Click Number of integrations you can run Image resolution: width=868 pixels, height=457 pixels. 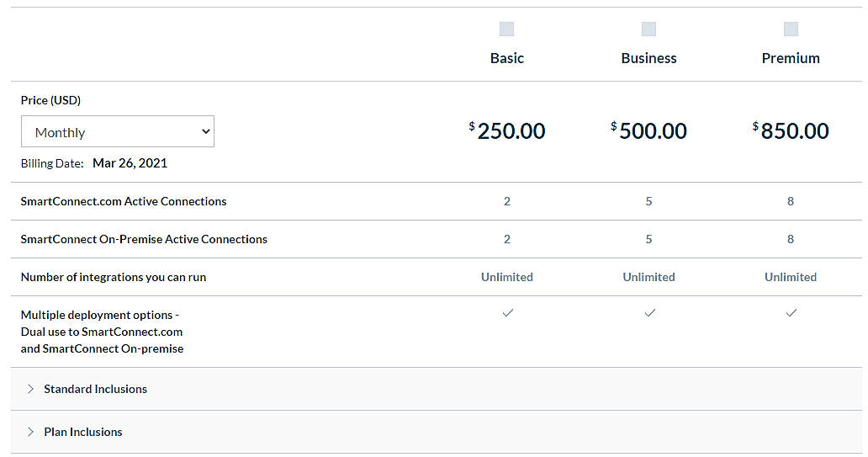point(114,277)
